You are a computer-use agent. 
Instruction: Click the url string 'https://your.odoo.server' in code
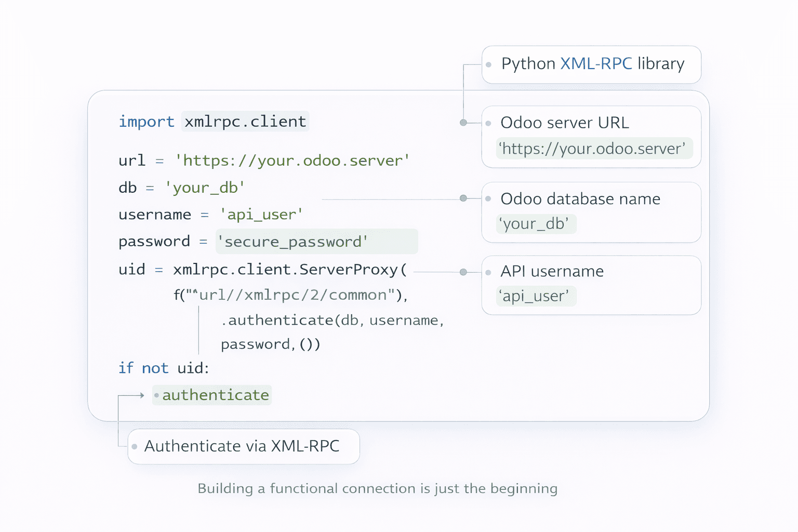[293, 161]
